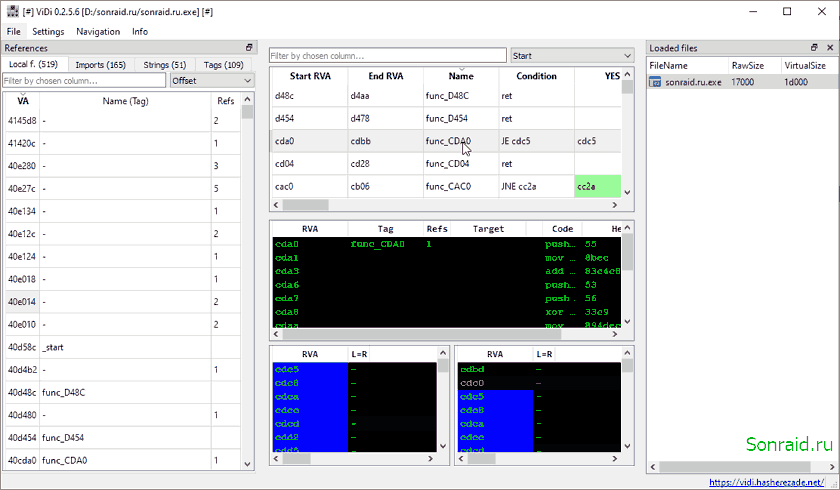The image size is (840, 490).
Task: Select the 4145d8 reference row
Action: [123, 120]
